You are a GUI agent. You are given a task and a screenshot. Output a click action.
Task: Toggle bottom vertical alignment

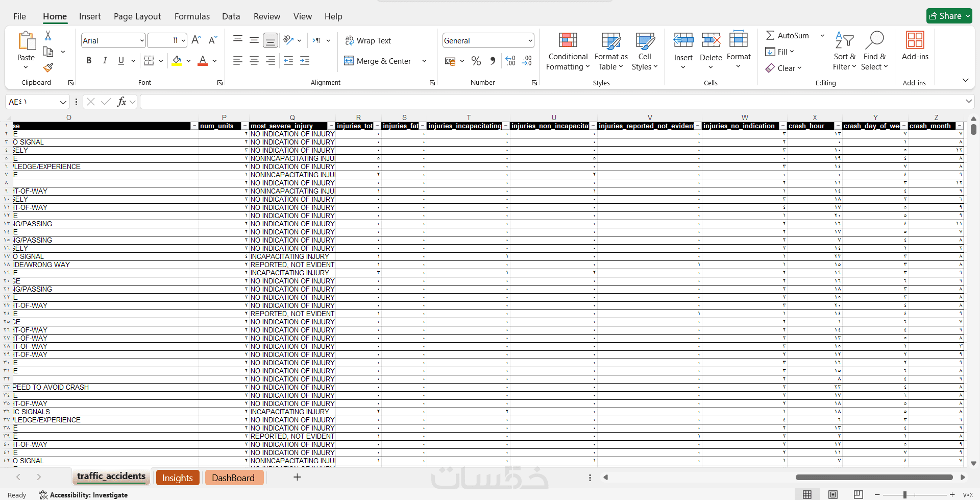click(x=271, y=40)
